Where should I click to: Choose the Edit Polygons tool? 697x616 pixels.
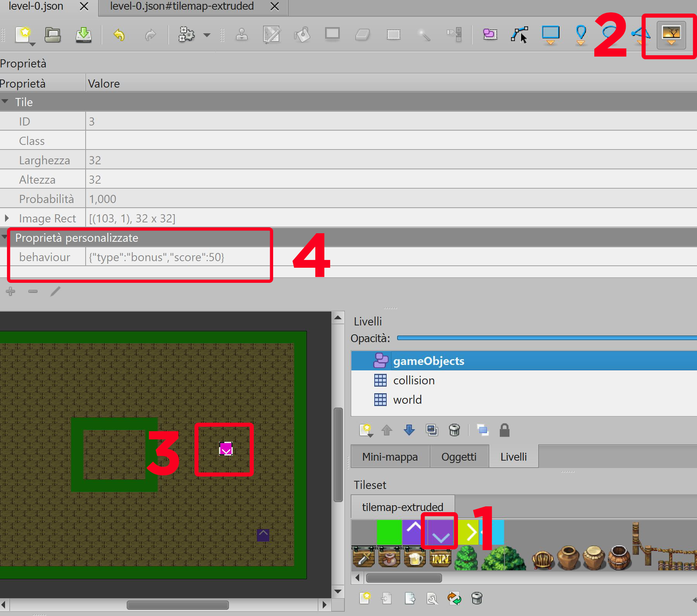tap(520, 35)
